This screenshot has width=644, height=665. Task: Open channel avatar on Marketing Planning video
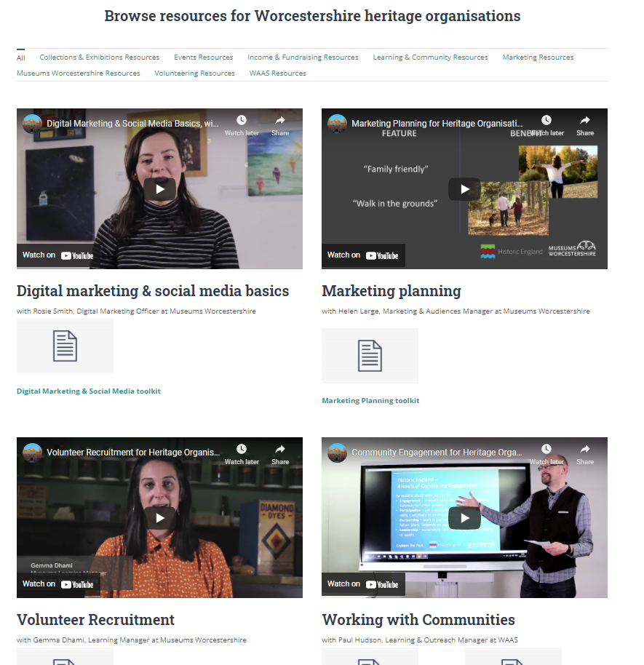pyautogui.click(x=337, y=124)
